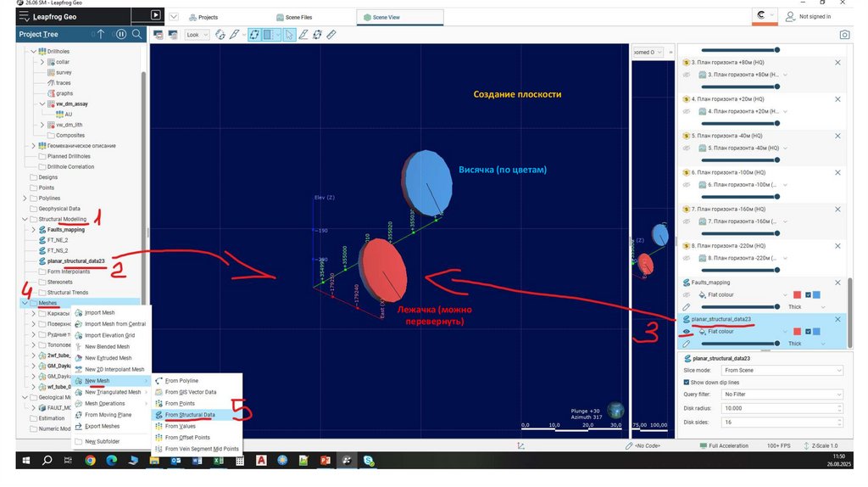The image size is (868, 487).
Task: Switch to the Projects tab
Action: pyautogui.click(x=203, y=17)
